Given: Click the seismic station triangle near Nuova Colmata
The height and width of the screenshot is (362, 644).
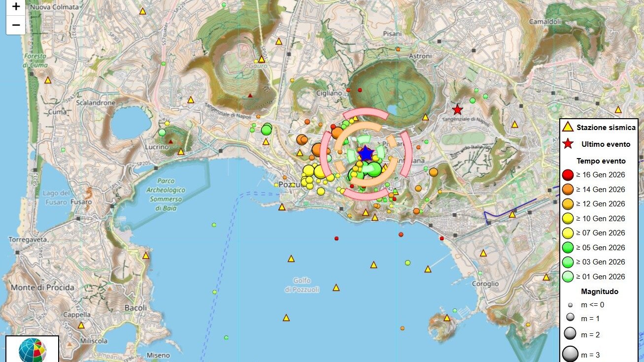Looking at the screenshot, I should coord(143,11).
